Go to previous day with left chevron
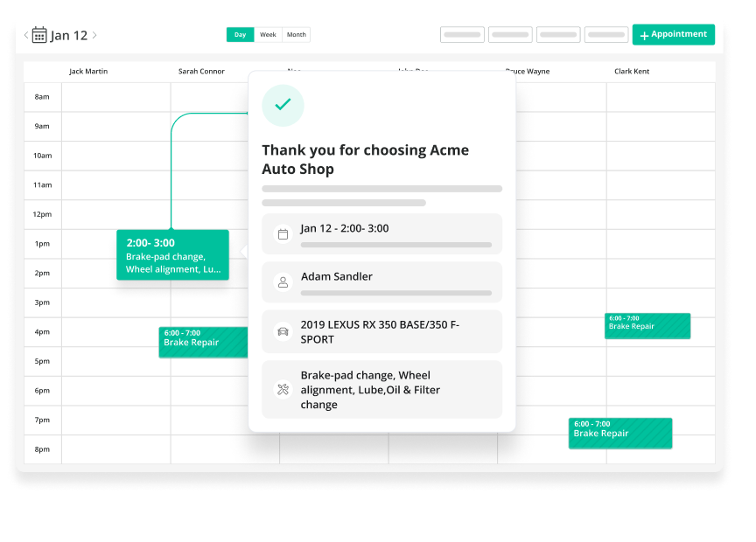756x542 pixels. [x=26, y=36]
